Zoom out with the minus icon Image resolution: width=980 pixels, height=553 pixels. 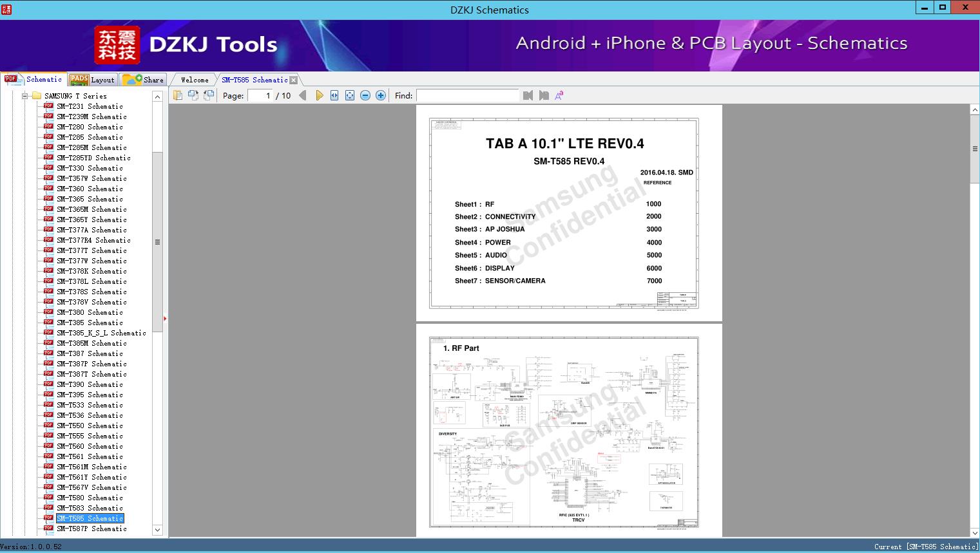click(365, 95)
